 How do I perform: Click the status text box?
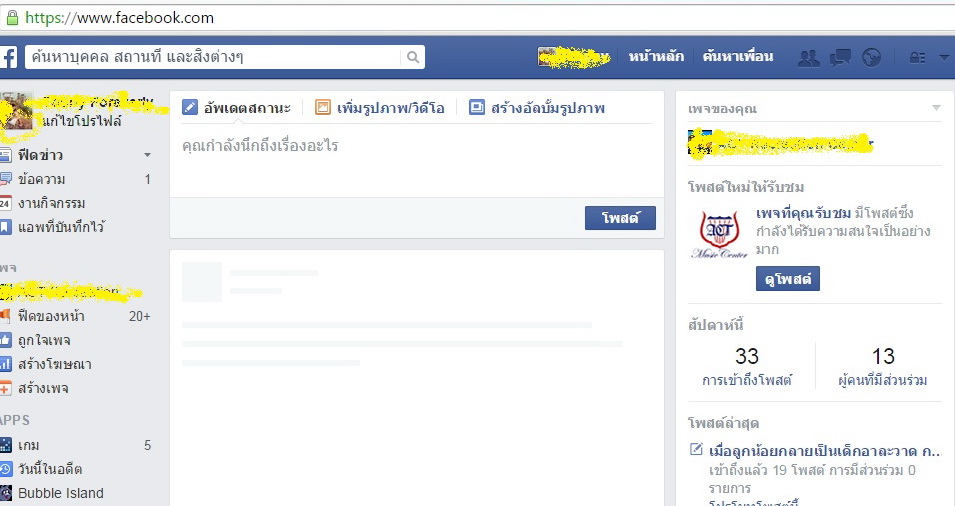tap(417, 160)
